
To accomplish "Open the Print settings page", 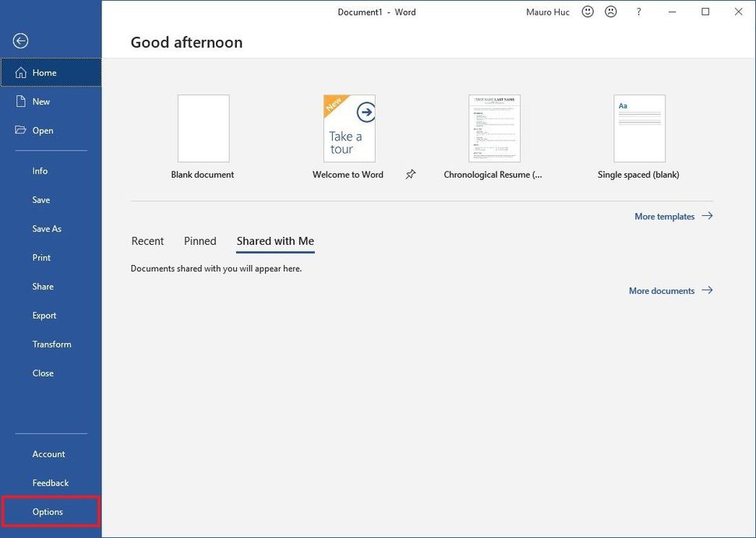I will tap(41, 257).
